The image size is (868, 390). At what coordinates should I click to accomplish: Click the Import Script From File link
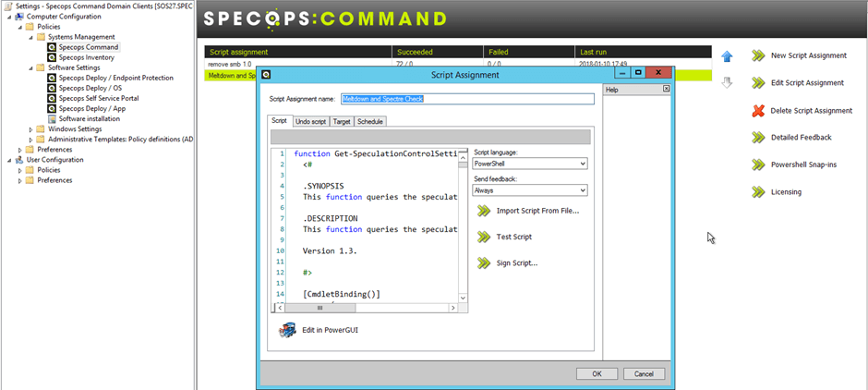(538, 211)
